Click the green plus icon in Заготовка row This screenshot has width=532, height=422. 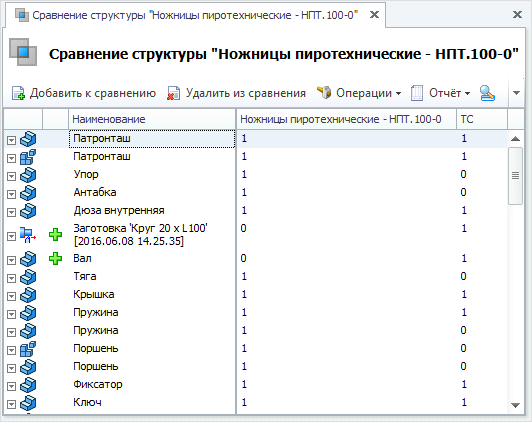click(x=55, y=234)
